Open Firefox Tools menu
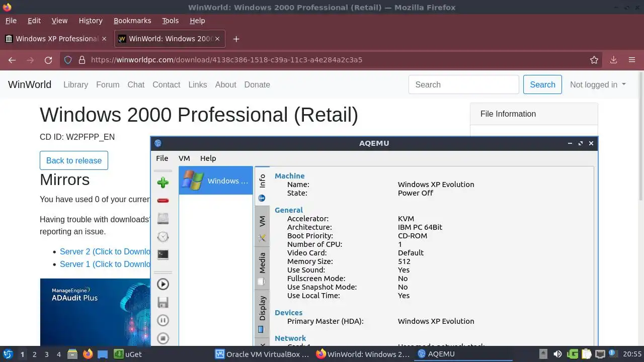 [x=170, y=21]
